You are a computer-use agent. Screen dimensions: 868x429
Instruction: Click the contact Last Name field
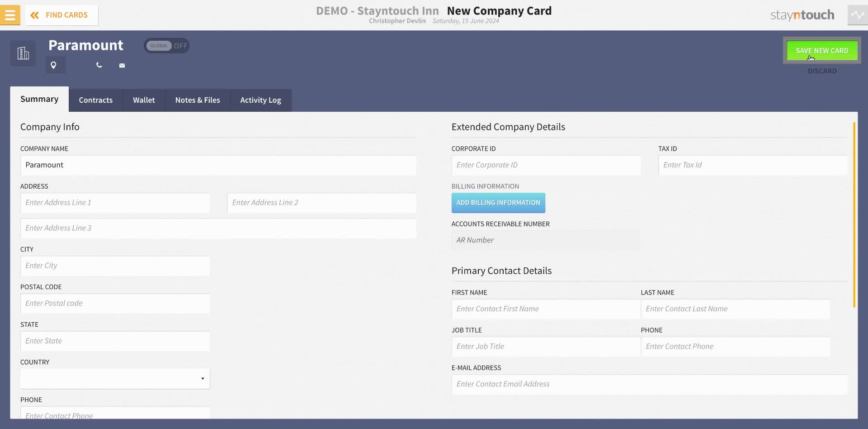tap(736, 309)
